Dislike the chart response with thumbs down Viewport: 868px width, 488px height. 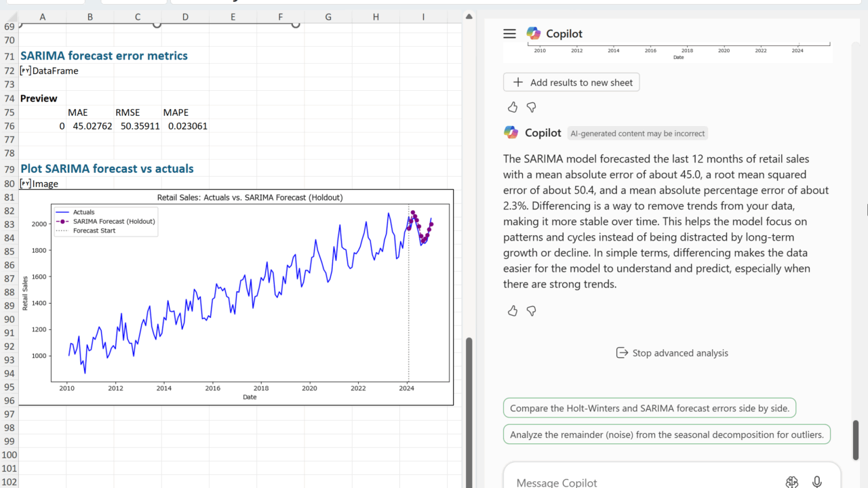(532, 107)
